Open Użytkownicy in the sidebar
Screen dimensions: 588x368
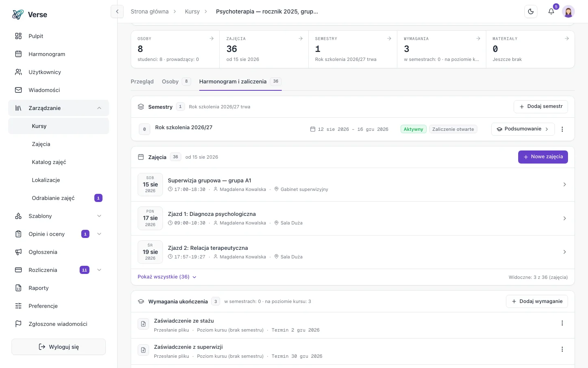pyautogui.click(x=59, y=72)
